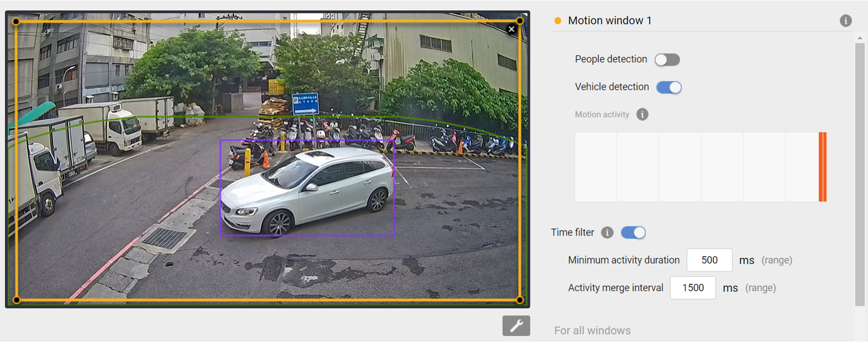Click the info icon beside Motion window 1
Viewport: 868px width, 342px height.
tap(845, 21)
